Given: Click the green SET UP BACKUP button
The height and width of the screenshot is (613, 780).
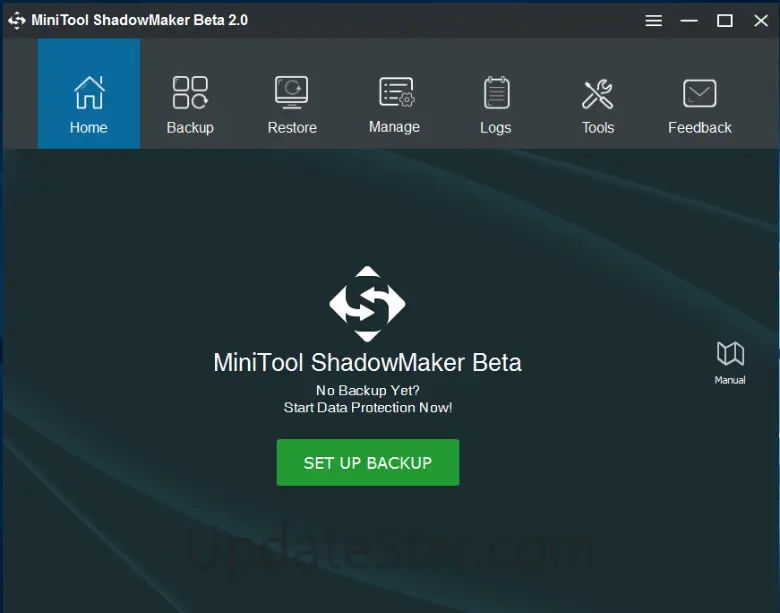Looking at the screenshot, I should point(368,462).
